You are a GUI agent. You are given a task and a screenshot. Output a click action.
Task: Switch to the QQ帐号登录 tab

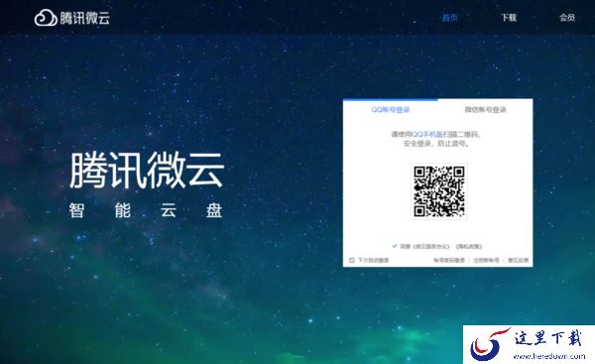391,110
